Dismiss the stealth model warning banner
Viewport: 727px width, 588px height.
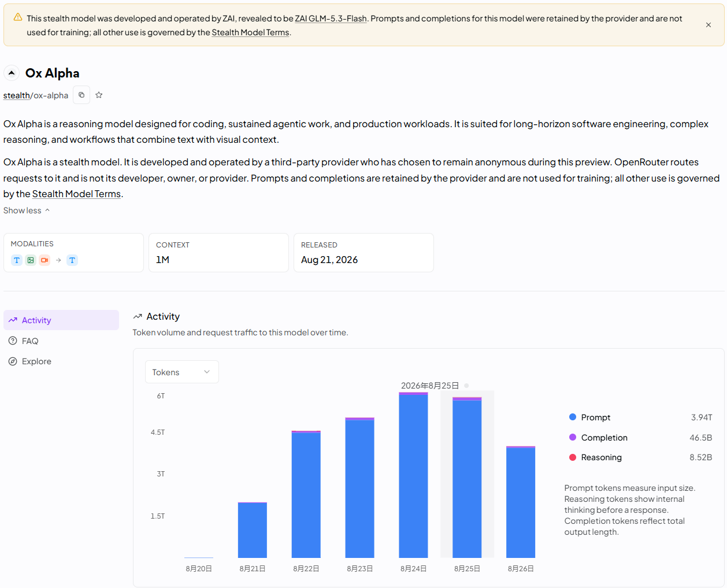[x=708, y=25]
